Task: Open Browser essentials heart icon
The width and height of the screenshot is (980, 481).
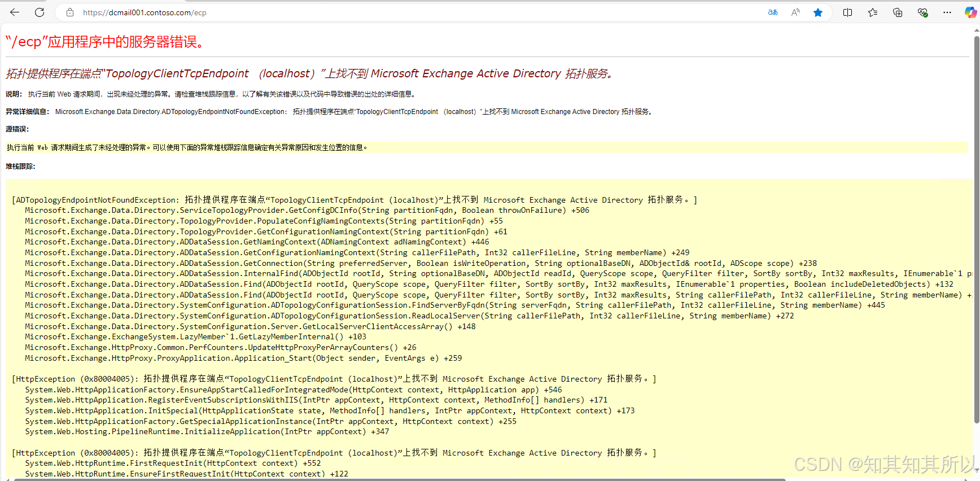Action: [x=922, y=12]
